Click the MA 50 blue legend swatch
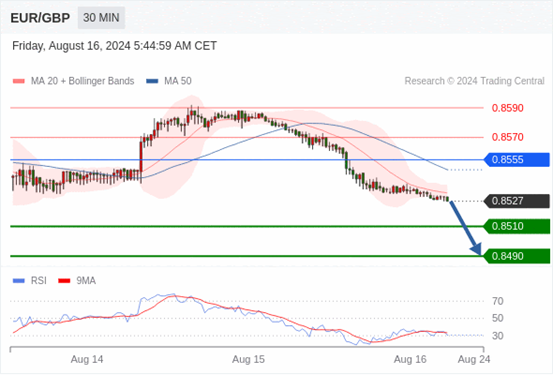Screen dimensions: 553x375 (152, 81)
